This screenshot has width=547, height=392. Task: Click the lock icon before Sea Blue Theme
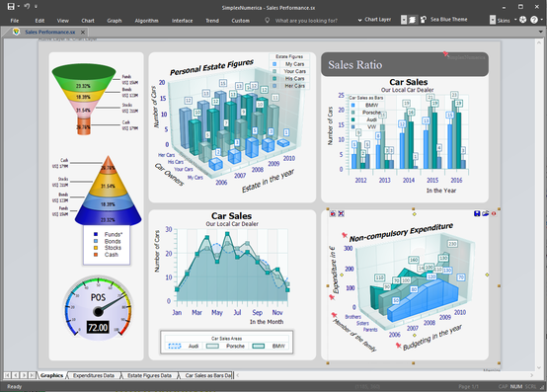click(423, 20)
